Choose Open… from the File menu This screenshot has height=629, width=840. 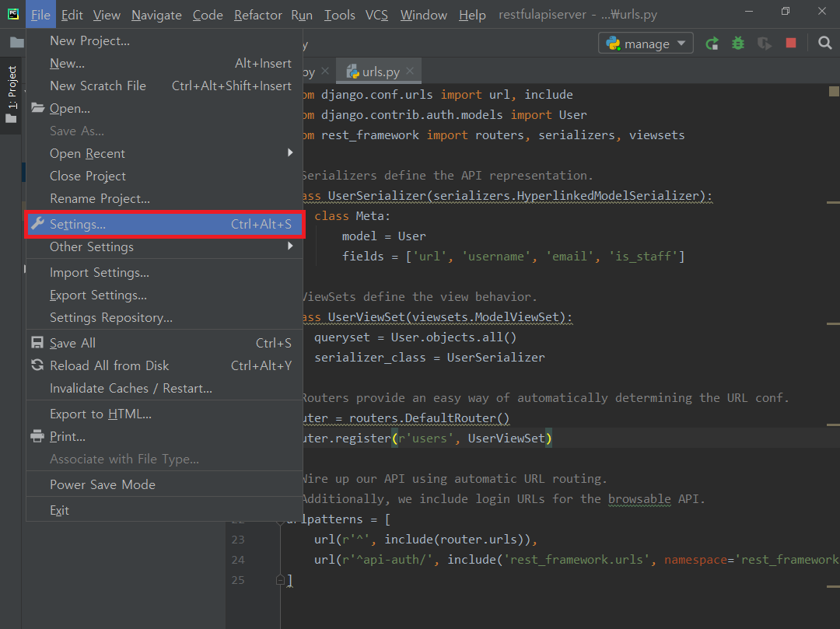tap(164, 108)
